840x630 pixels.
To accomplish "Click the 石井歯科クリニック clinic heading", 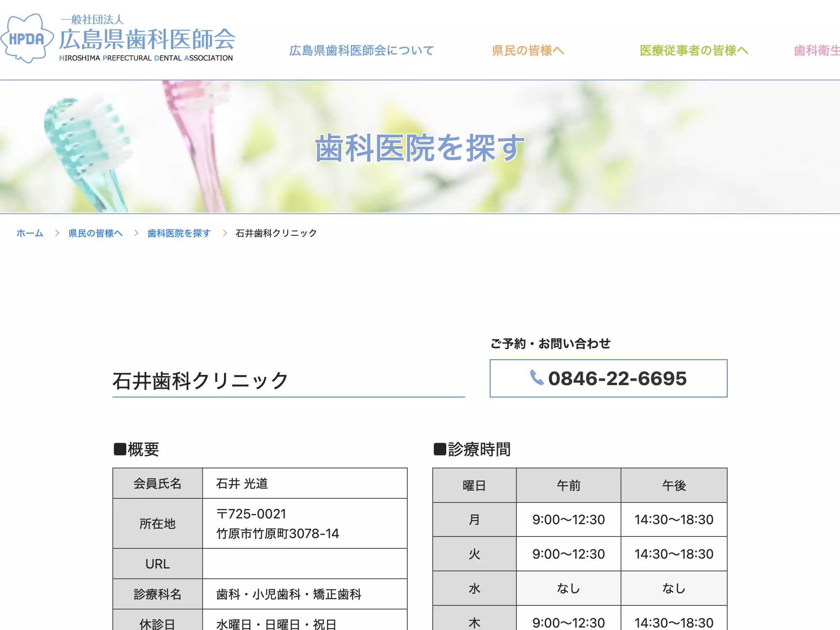I will pyautogui.click(x=200, y=381).
